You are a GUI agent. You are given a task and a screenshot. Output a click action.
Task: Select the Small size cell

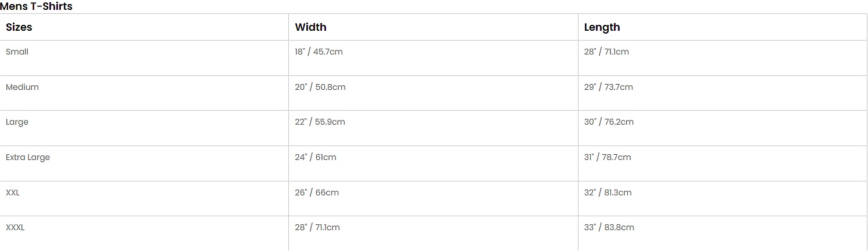(x=17, y=52)
